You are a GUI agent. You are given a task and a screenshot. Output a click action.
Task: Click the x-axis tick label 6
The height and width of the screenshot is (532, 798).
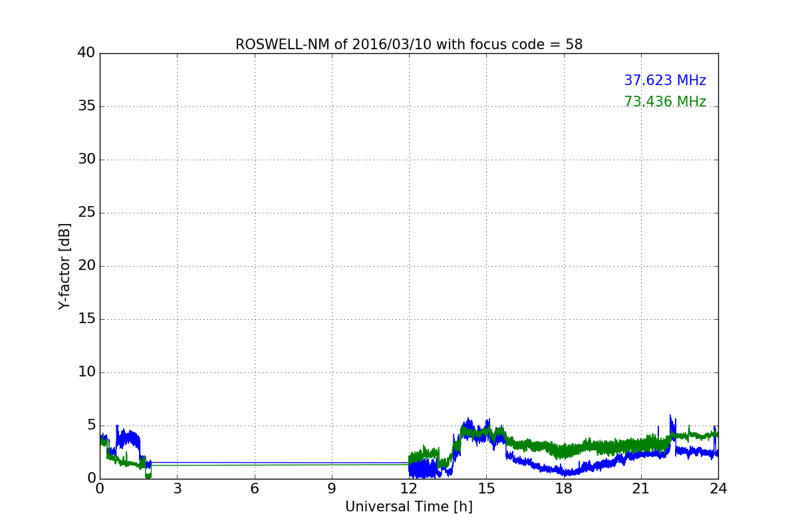tap(255, 489)
